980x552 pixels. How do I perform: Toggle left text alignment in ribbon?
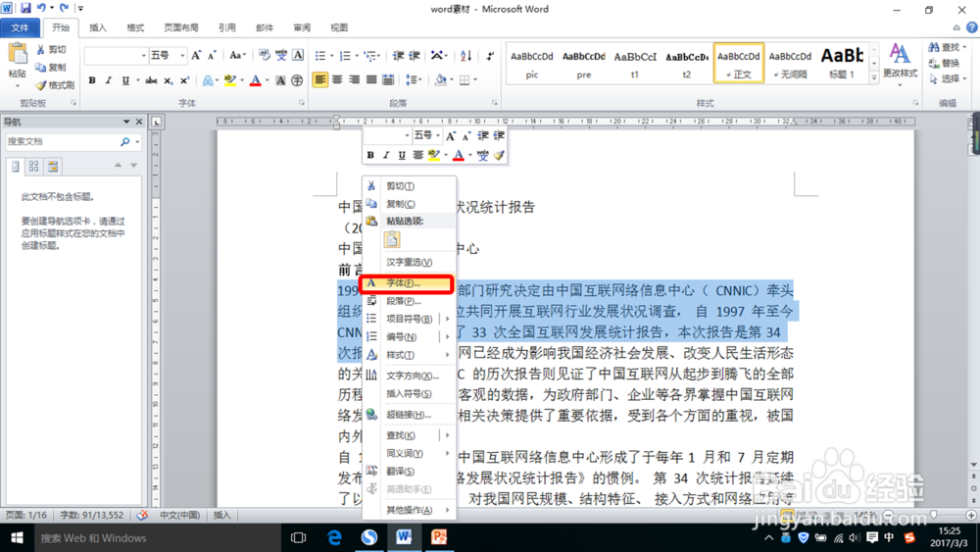click(x=320, y=80)
